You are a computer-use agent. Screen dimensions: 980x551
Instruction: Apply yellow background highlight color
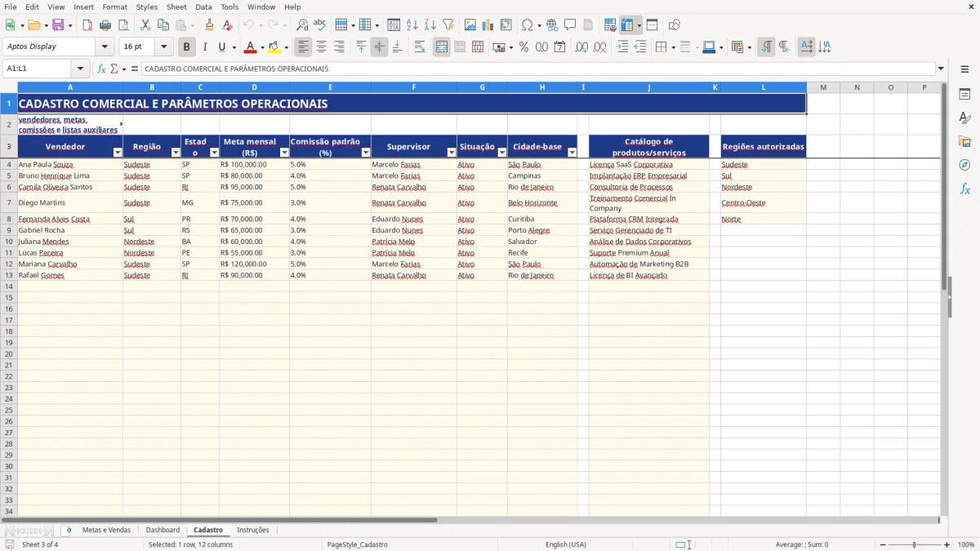click(274, 47)
